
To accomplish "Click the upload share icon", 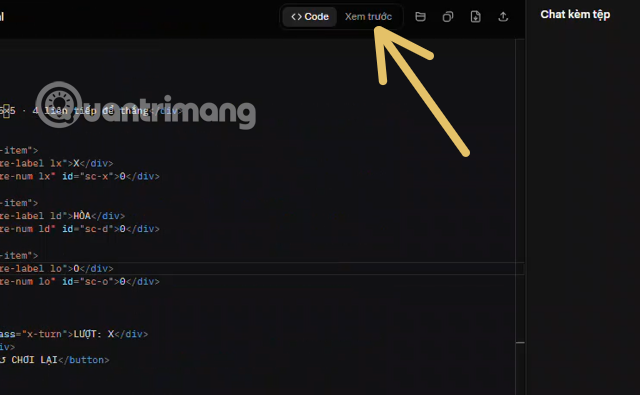I will [x=503, y=17].
